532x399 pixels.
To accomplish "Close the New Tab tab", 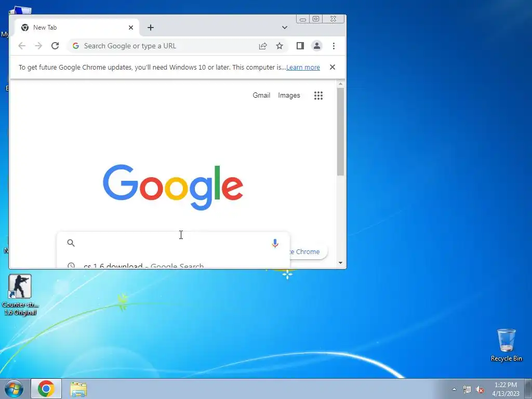I will (x=131, y=28).
